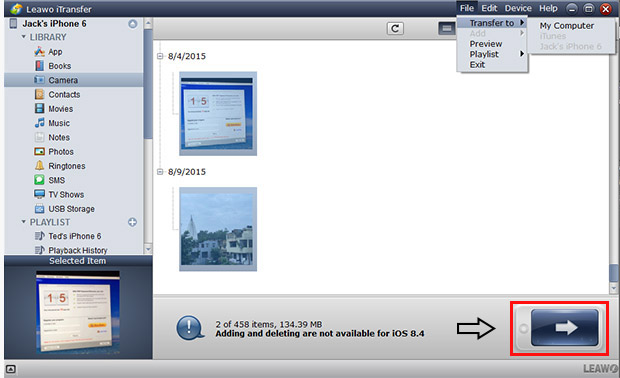The image size is (620, 378).
Task: Select the building photo thumbnail
Action: click(x=218, y=229)
